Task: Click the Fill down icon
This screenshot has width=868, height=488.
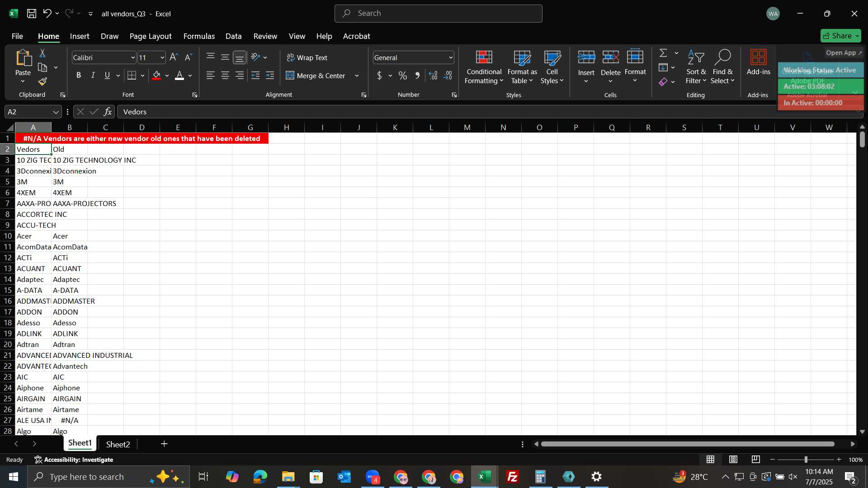Action: click(663, 67)
